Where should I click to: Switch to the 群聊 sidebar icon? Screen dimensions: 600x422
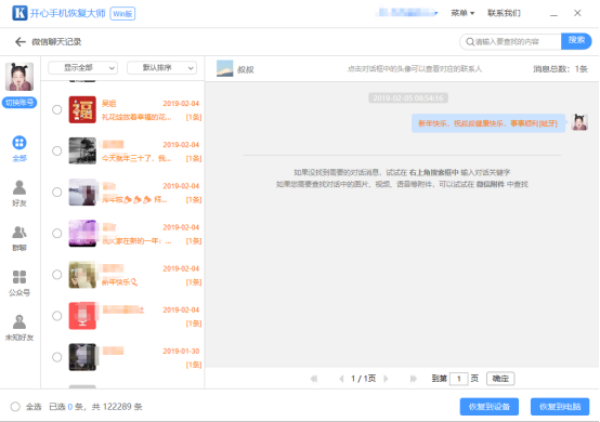(19, 237)
